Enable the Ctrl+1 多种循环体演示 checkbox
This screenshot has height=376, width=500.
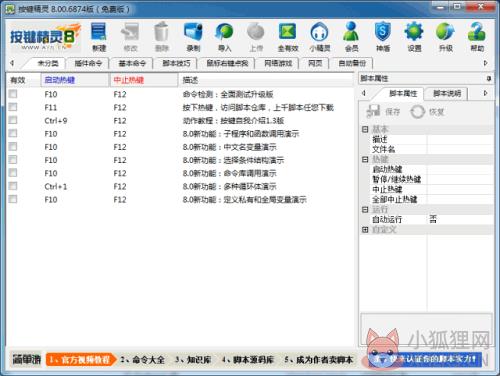[x=13, y=186]
